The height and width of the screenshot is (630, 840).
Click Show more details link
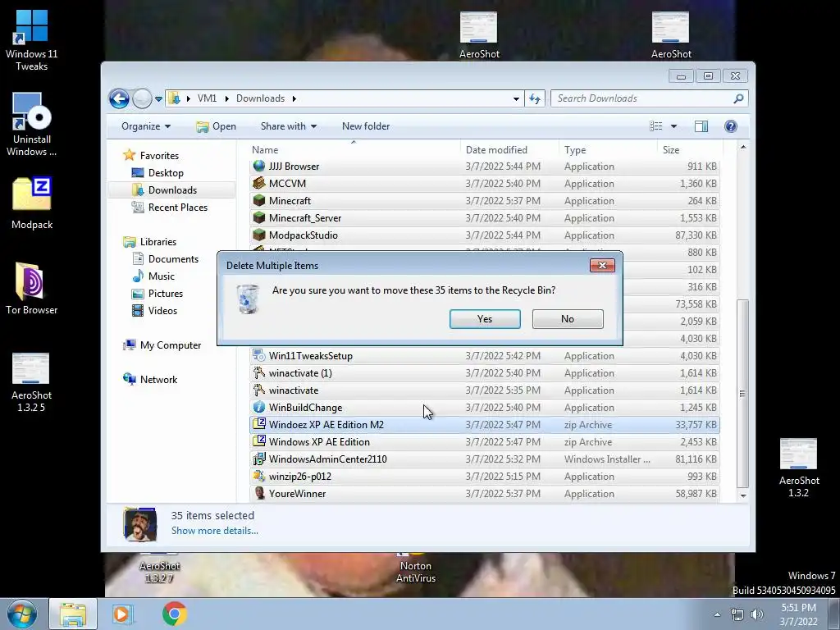[214, 531]
